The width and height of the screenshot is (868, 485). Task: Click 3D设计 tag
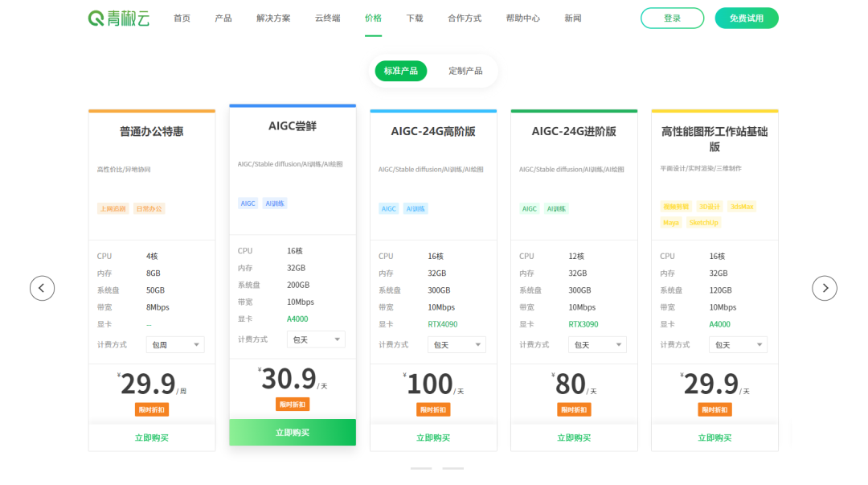coord(709,207)
